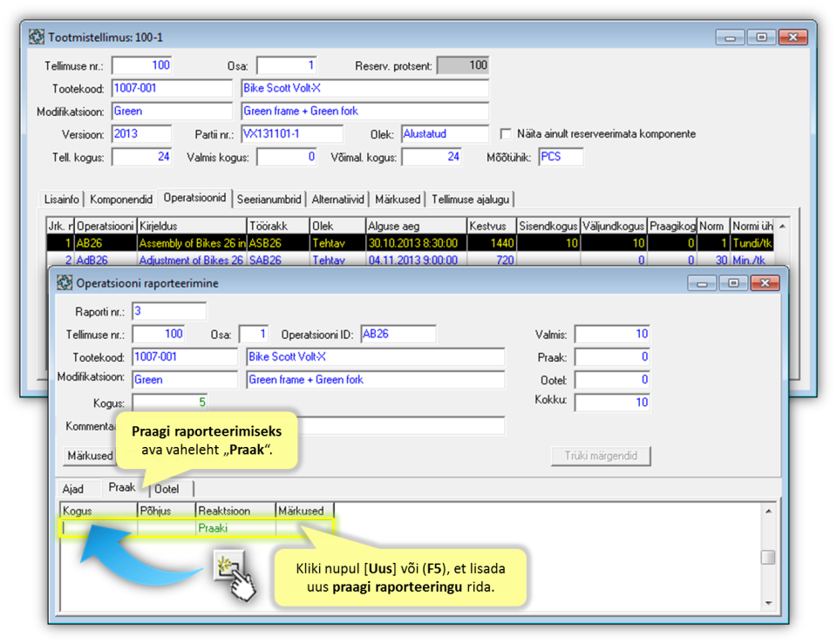837x644 pixels.
Task: Maximize the Operatsiooni raporteerimine window
Action: pos(733,283)
